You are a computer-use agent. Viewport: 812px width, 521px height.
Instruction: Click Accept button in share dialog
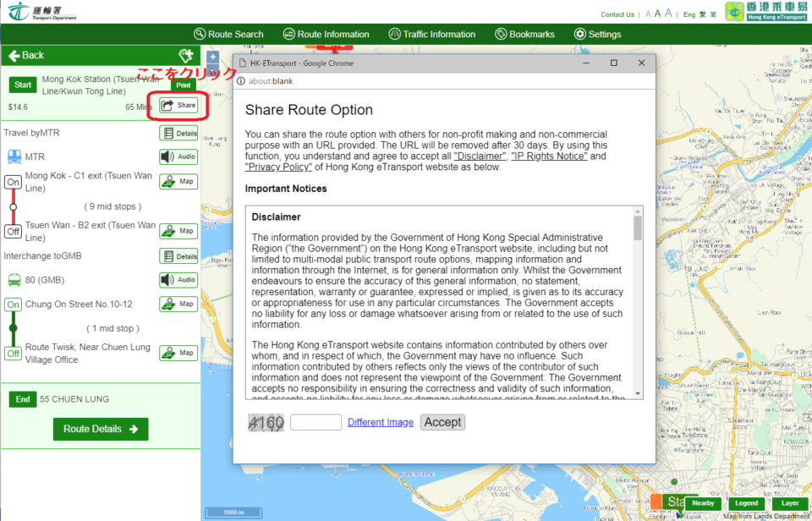(442, 422)
